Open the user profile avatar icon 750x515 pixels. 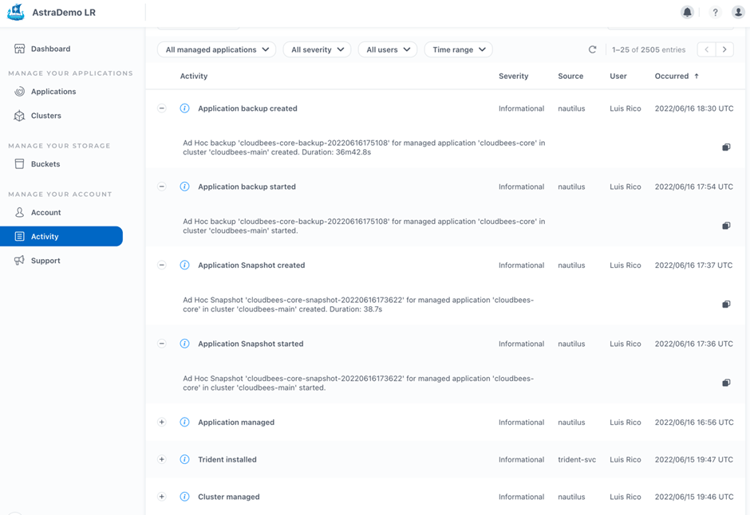[739, 12]
